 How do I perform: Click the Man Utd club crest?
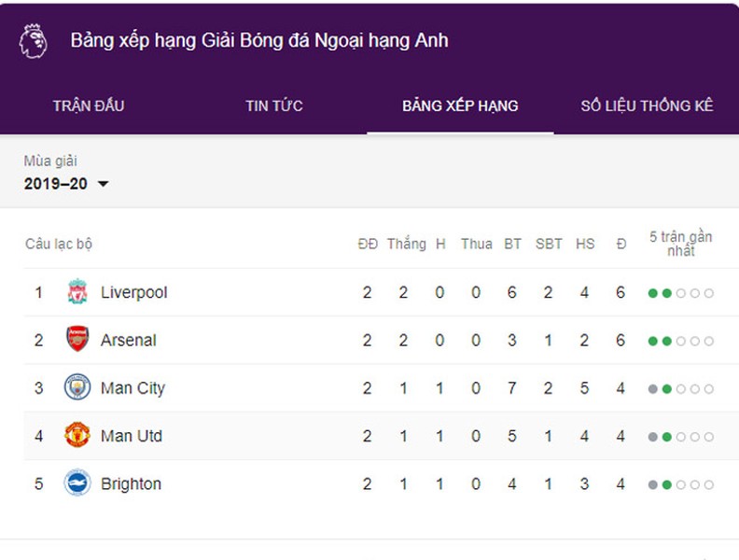[77, 435]
